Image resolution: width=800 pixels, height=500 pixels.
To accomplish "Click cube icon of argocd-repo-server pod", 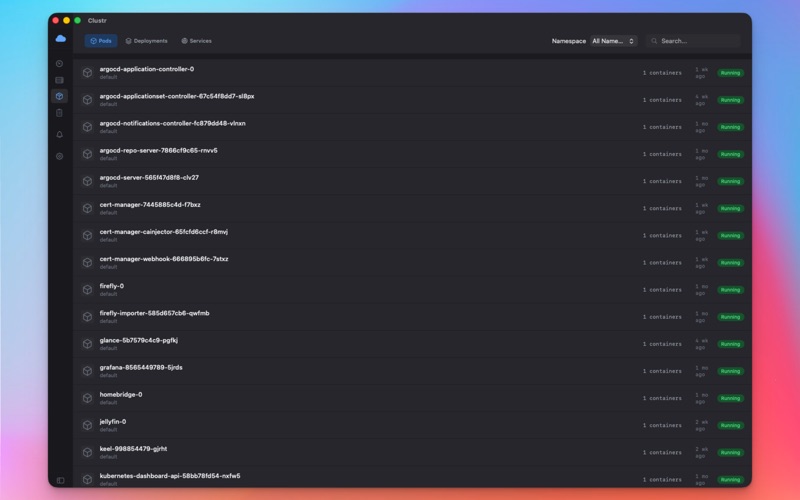I will [87, 154].
